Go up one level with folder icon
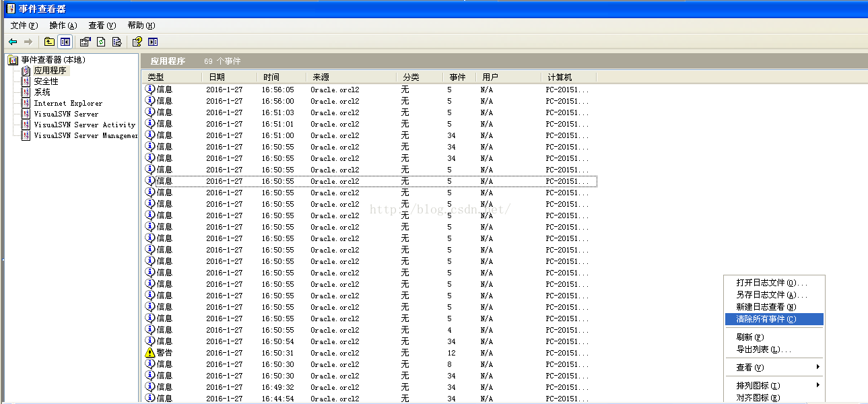 click(49, 42)
